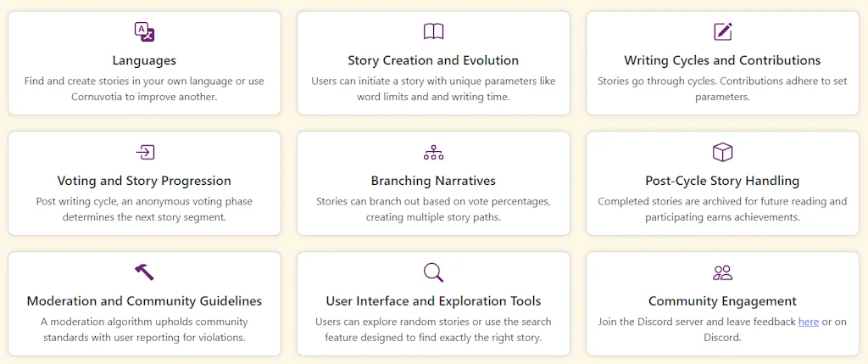Click the Community Engagement heading

point(722,301)
